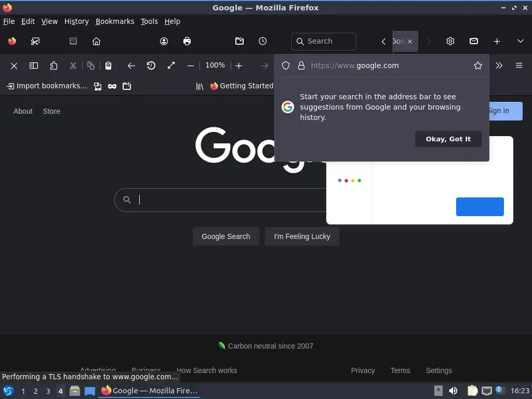The image size is (532, 399).
Task: Close the Google tab
Action: click(x=410, y=42)
